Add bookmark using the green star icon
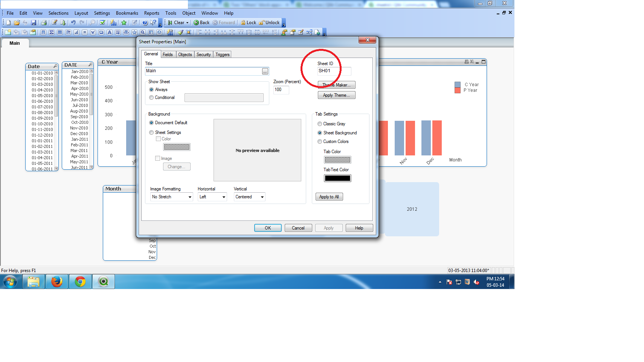The height and width of the screenshot is (362, 644). point(124,23)
